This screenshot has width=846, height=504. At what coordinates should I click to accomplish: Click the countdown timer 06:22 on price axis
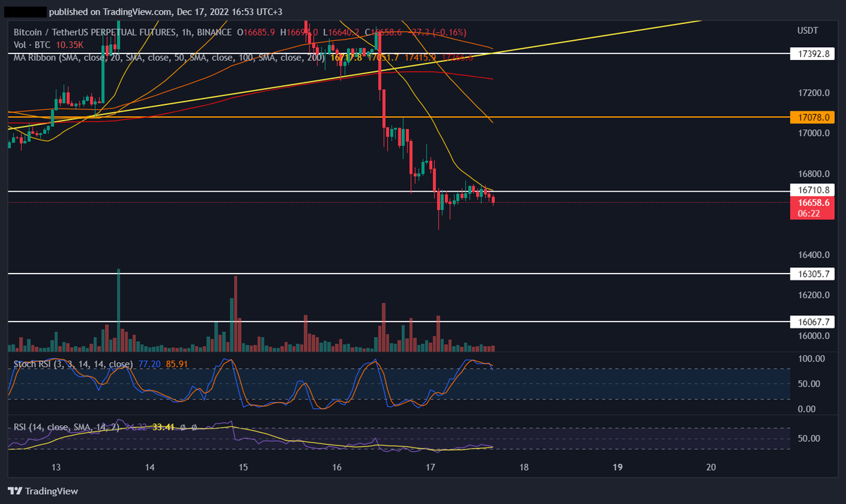click(x=809, y=213)
